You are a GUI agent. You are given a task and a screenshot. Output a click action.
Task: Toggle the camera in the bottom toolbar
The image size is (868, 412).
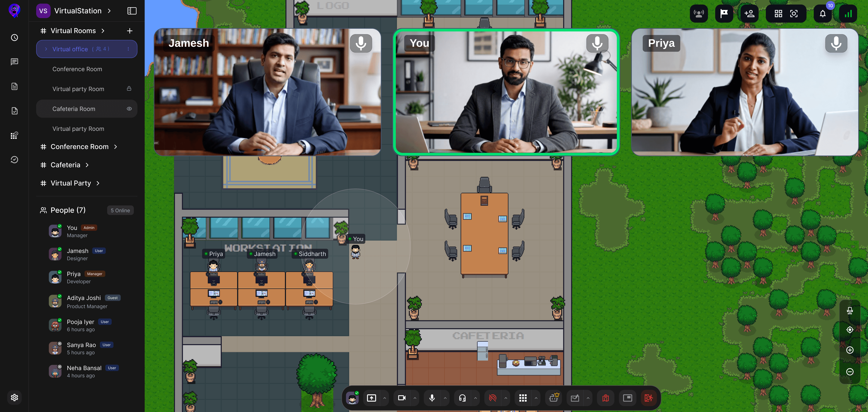click(x=402, y=398)
